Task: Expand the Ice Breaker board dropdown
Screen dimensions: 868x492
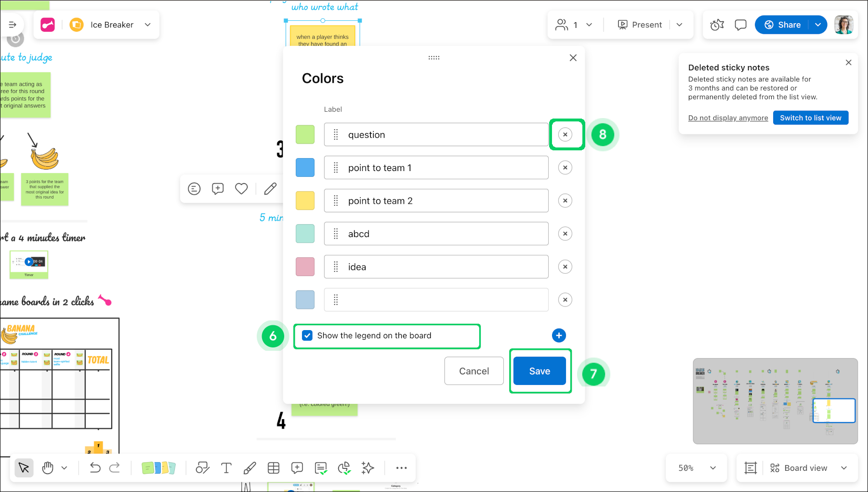Action: 148,25
